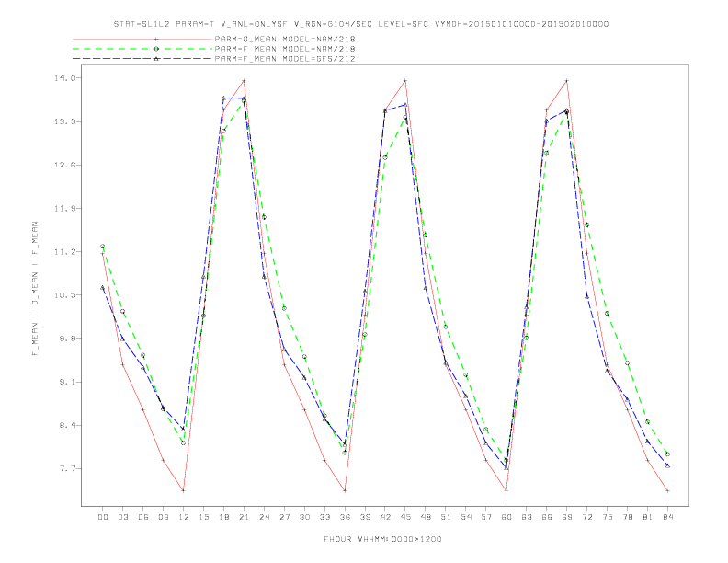The width and height of the screenshot is (728, 563).
Task: Click the vertical axis title F_MEAN O_MEAN F_MEAN
Action: click(35, 289)
